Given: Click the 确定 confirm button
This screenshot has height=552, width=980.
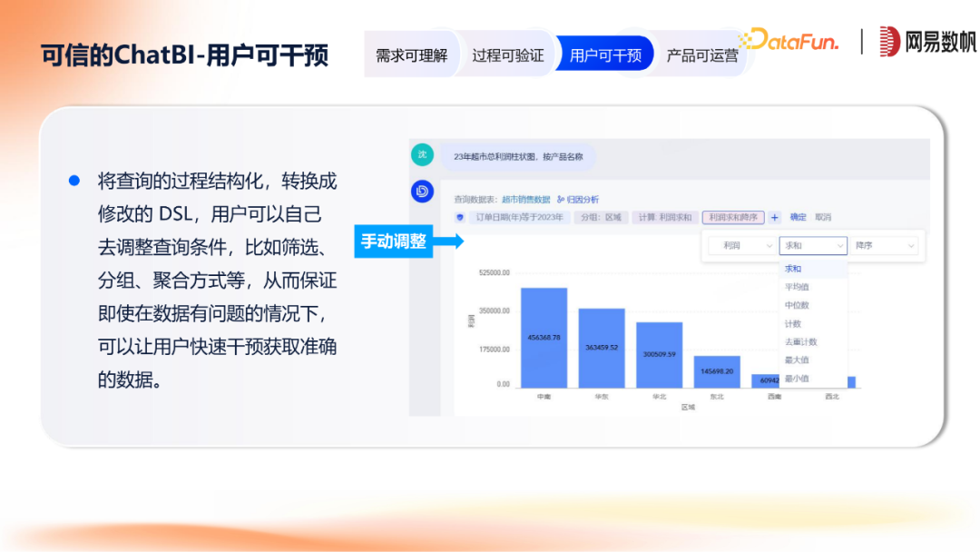Looking at the screenshot, I should click(x=799, y=217).
